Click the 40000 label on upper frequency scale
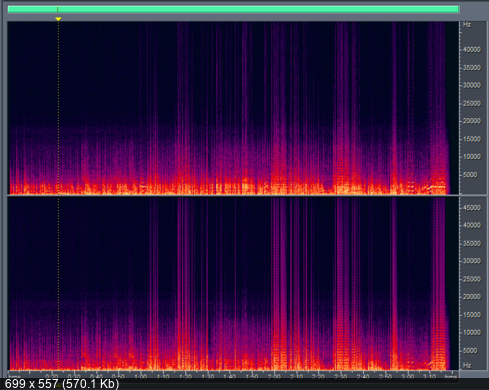The height and width of the screenshot is (390, 489). click(472, 50)
